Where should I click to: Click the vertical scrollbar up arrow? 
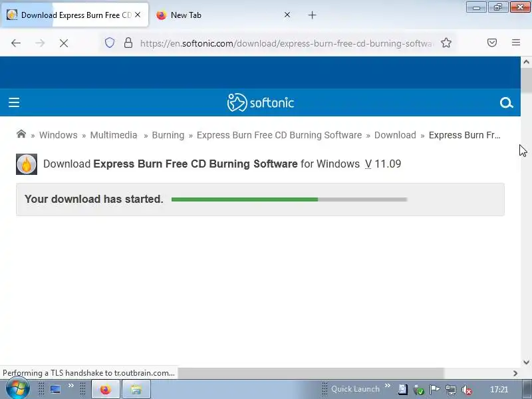[x=526, y=62]
